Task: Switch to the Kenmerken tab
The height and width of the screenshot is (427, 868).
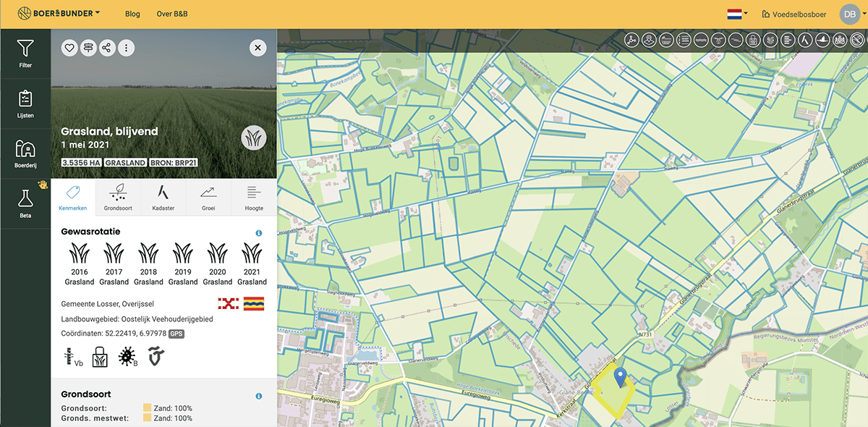Action: coord(73,197)
